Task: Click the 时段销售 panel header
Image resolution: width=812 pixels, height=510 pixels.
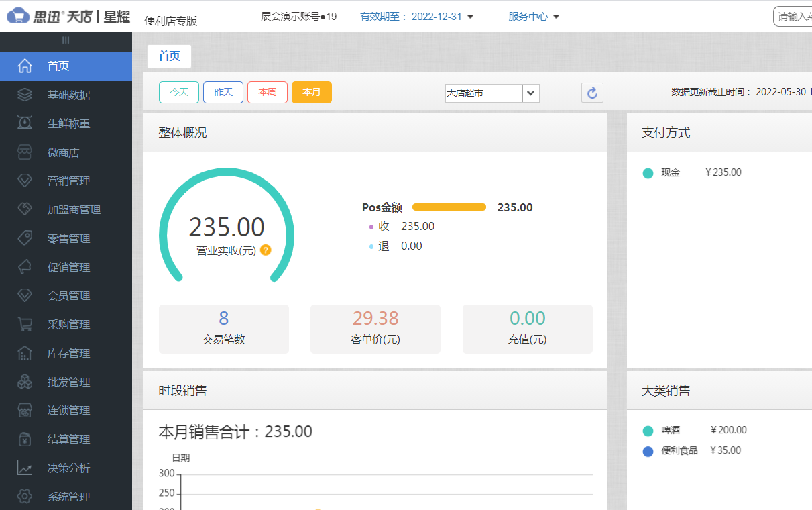Action: [x=375, y=391]
